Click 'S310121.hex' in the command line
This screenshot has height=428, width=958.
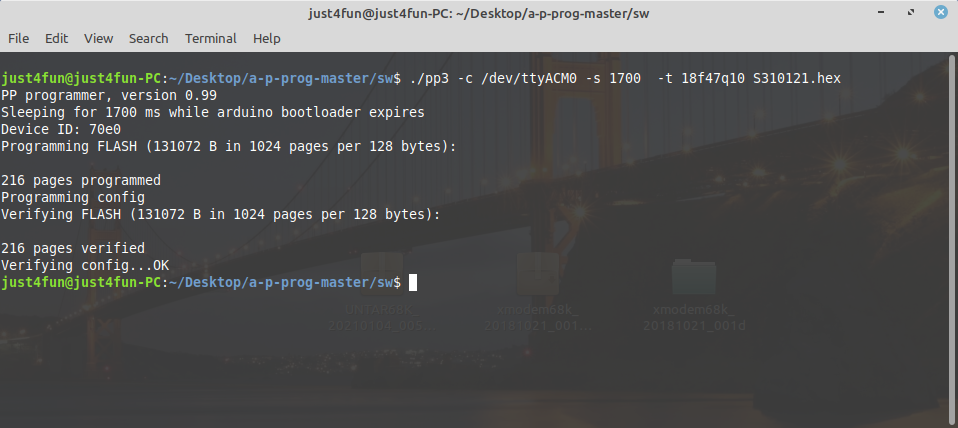click(x=797, y=78)
